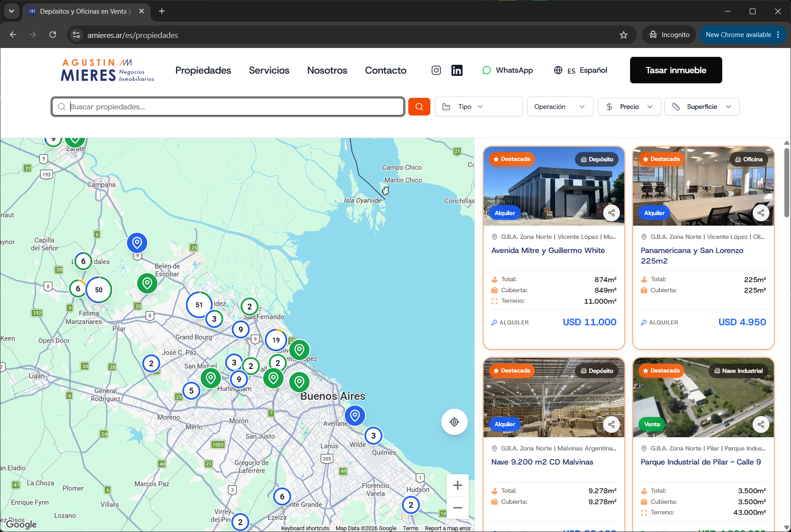Click the blue pin marker near Avellaneda
The height and width of the screenshot is (532, 791).
point(355,415)
